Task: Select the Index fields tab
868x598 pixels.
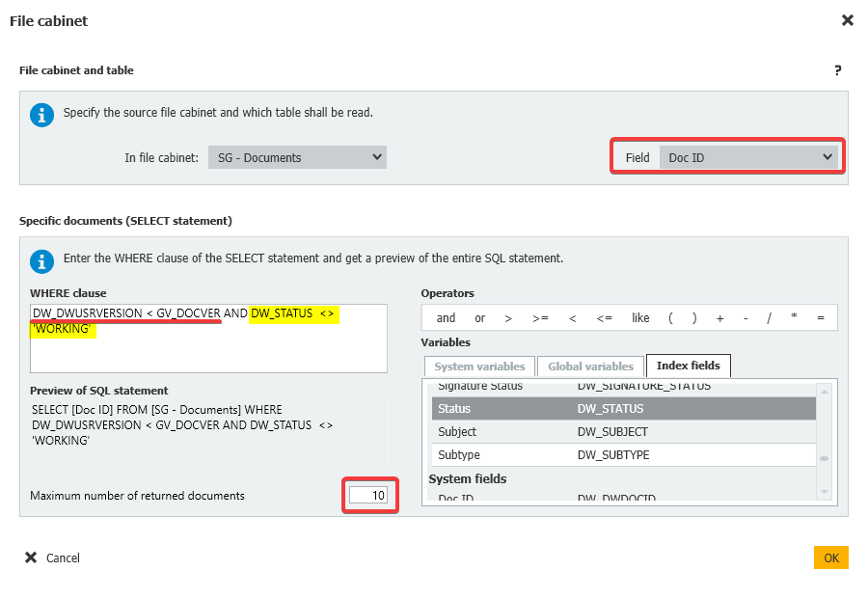Action: (x=689, y=367)
